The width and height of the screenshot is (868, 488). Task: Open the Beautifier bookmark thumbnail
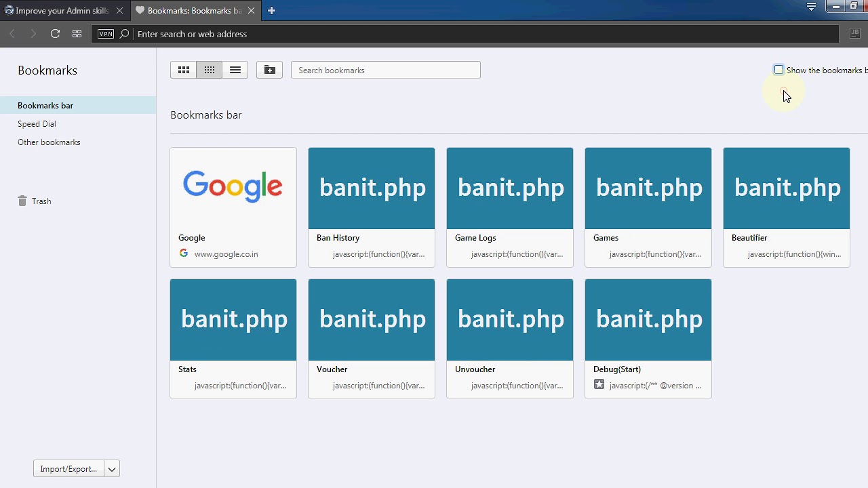coord(787,188)
